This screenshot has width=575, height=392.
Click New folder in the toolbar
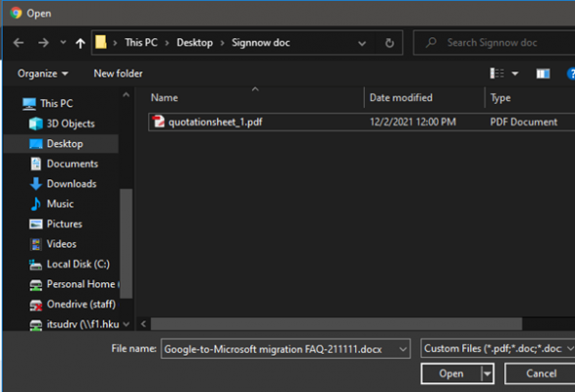(118, 73)
